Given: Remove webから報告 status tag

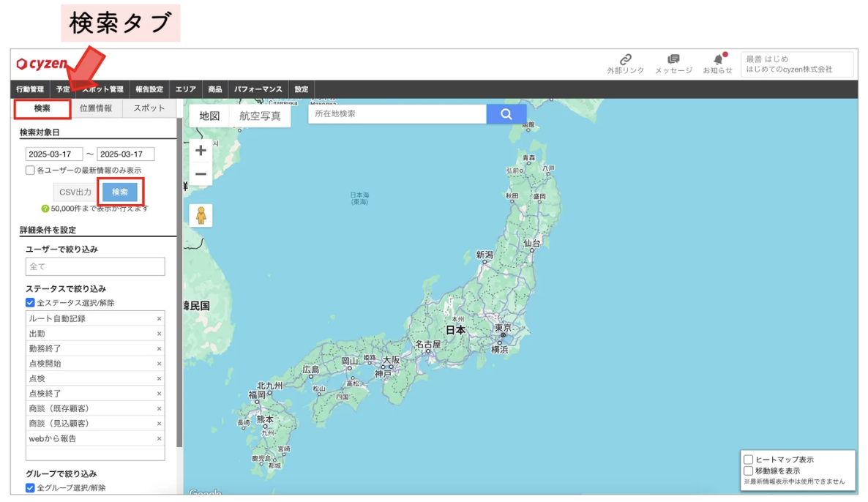Looking at the screenshot, I should [x=160, y=438].
